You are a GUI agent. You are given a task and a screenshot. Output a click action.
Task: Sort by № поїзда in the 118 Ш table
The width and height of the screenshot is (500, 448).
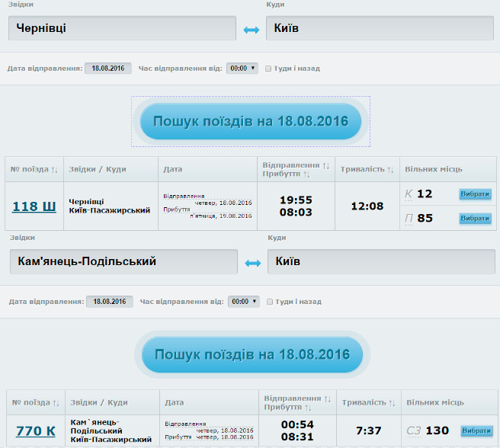[x=54, y=169]
